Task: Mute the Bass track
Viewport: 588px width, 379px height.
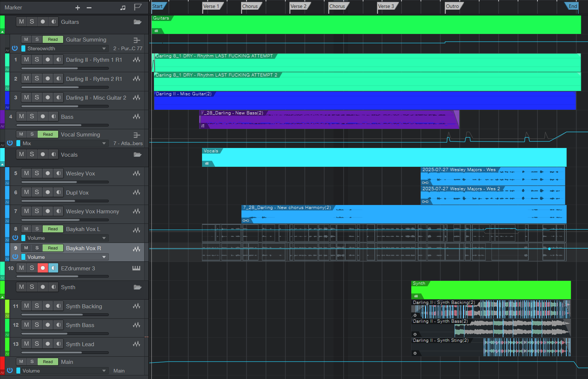Action: pyautogui.click(x=22, y=116)
